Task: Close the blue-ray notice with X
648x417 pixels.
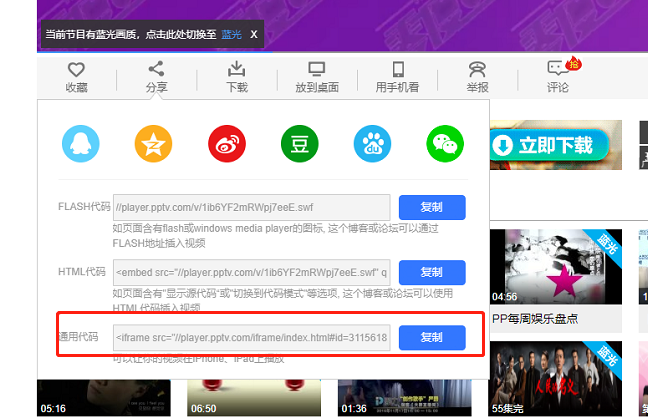Action: (254, 34)
